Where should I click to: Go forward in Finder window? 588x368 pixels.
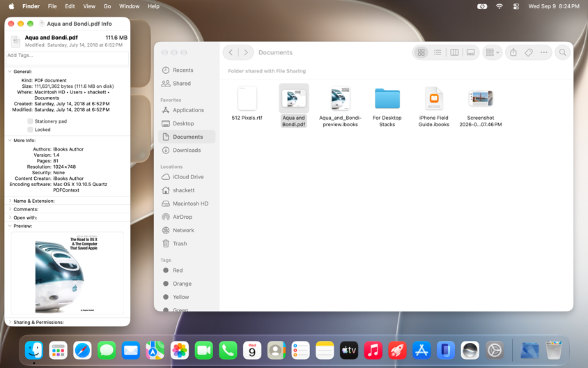(246, 52)
